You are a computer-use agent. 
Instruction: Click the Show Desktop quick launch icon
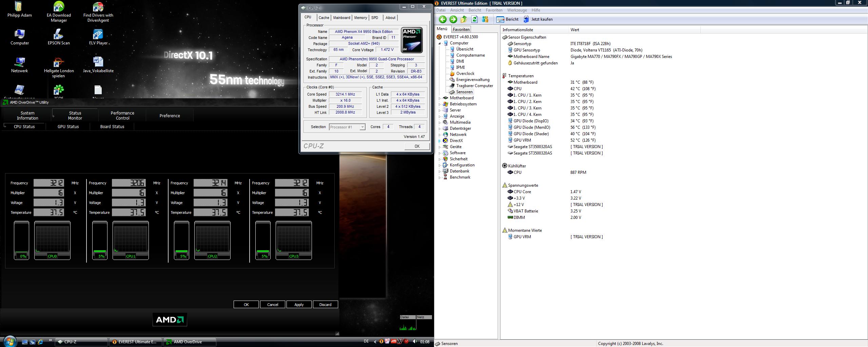24,342
